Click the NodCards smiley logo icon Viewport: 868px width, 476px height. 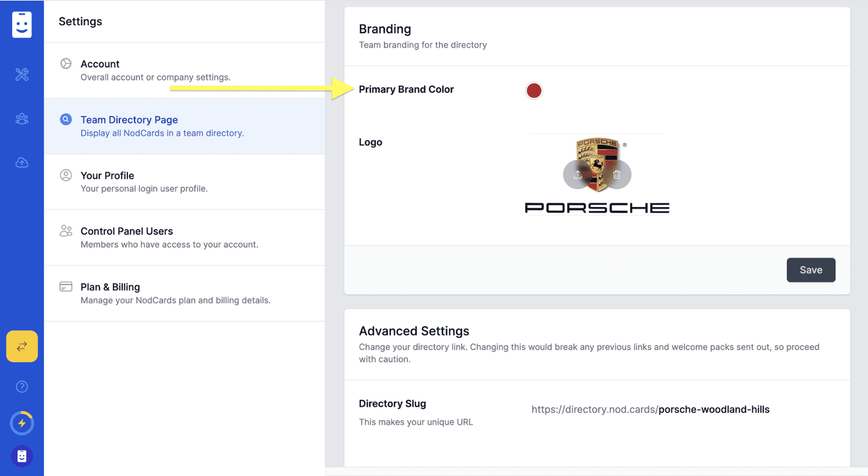tap(22, 24)
